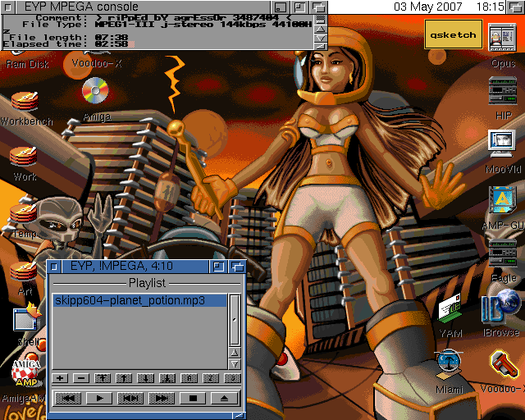Close the EYP MPEGA playlist window

coord(54,267)
